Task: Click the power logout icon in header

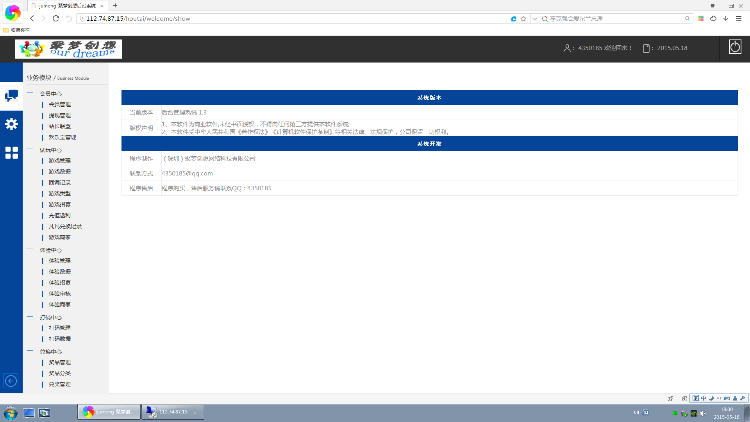Action: pos(735,47)
